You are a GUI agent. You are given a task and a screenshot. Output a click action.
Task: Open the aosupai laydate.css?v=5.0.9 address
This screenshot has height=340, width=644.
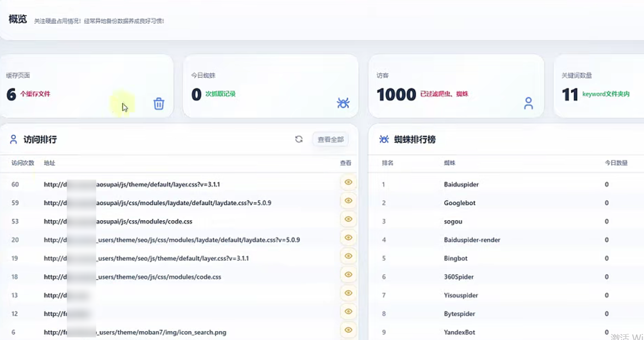point(157,203)
